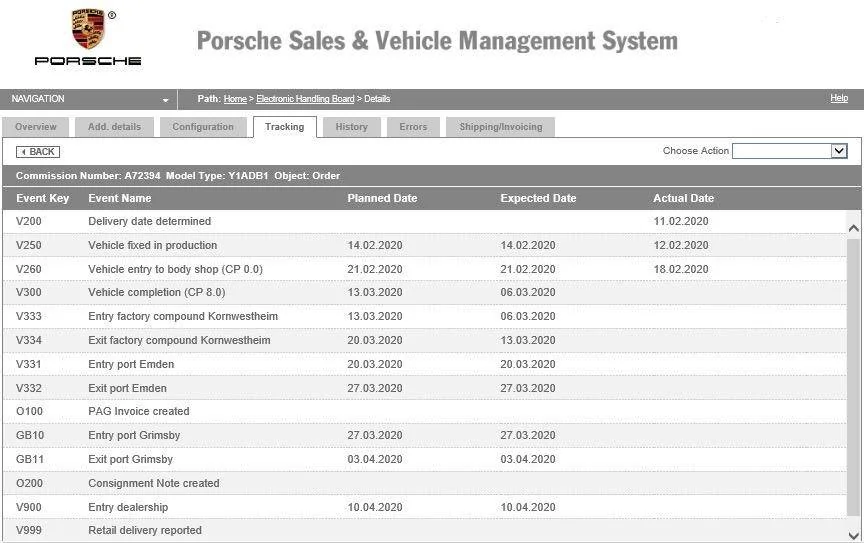Click actual date 18.02.2020
This screenshot has height=543, width=864.
pos(681,269)
